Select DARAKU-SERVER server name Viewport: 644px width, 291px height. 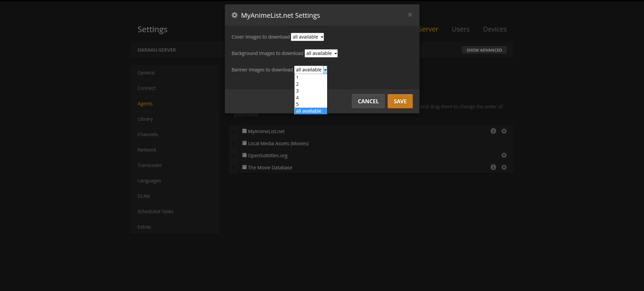[157, 50]
